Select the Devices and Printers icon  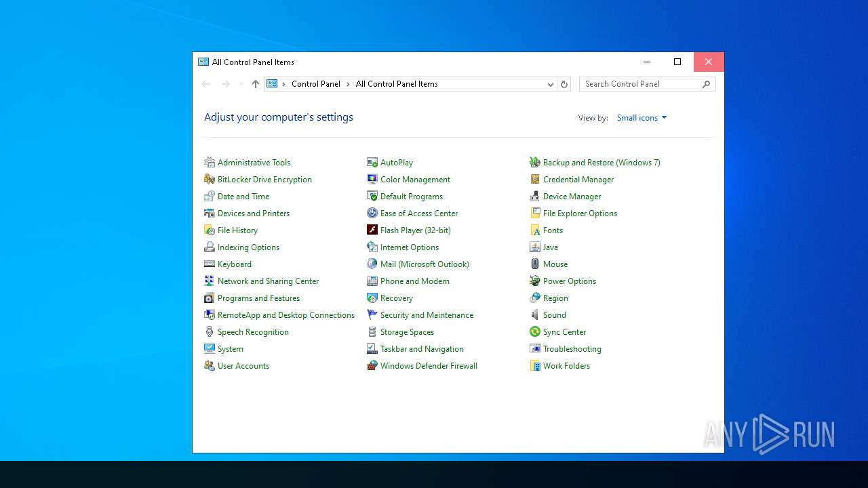pyautogui.click(x=210, y=213)
